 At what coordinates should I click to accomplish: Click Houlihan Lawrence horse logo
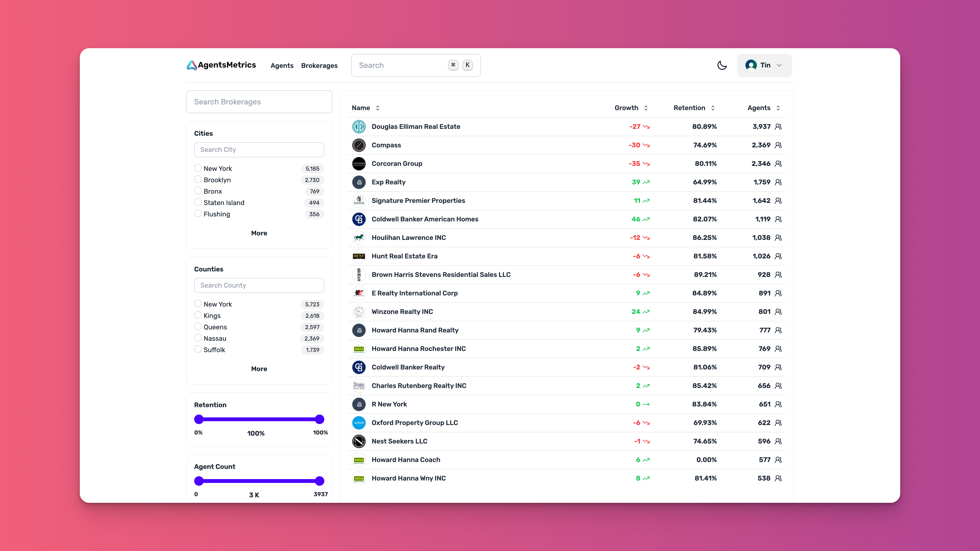pos(359,238)
